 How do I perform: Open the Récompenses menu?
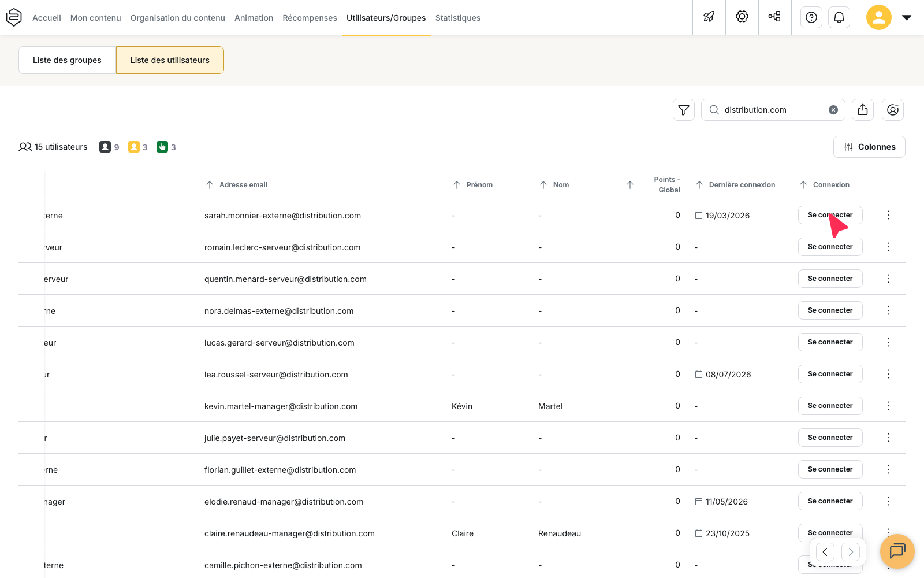pos(310,18)
